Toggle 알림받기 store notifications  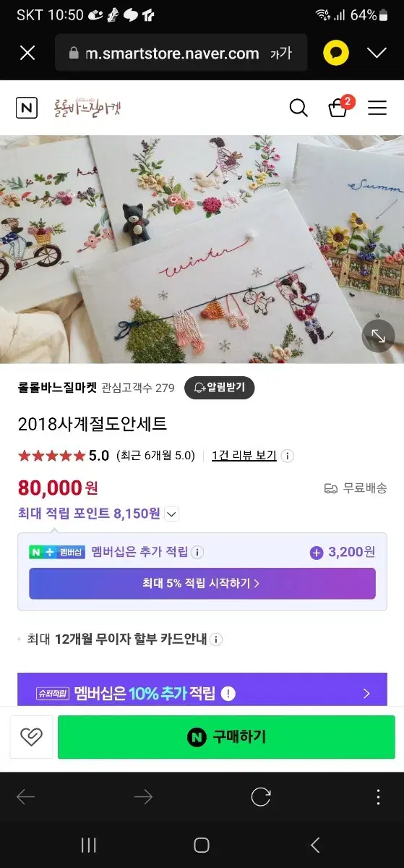tap(220, 388)
